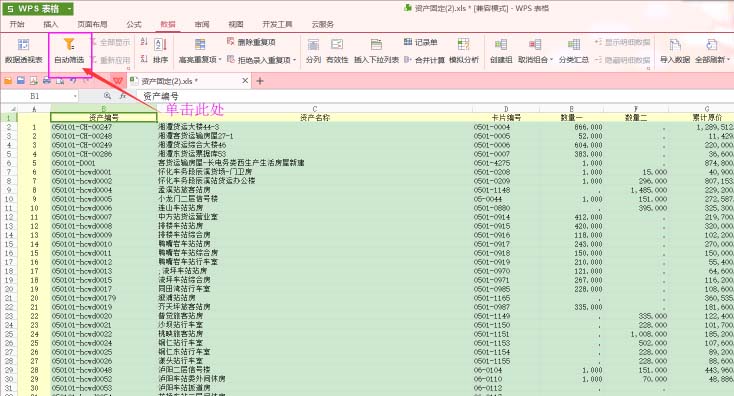Click 插入下拉列表 insert dropdown list
The height and width of the screenshot is (396, 734).
pyautogui.click(x=376, y=51)
